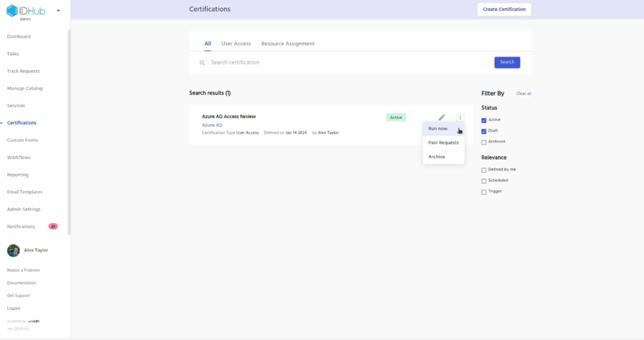This screenshot has width=644, height=340.
Task: Click the pencil edit icon for Azure AD Access Review
Action: (x=442, y=117)
